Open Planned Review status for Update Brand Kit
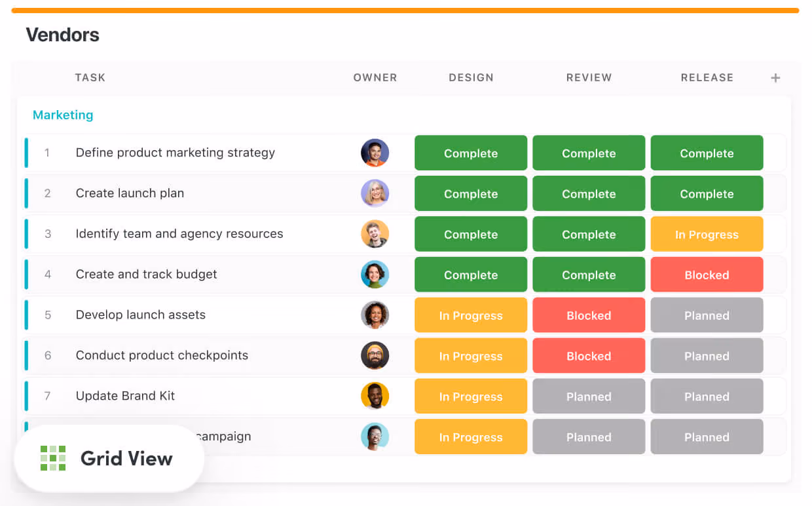This screenshot has width=812, height=506. [589, 397]
